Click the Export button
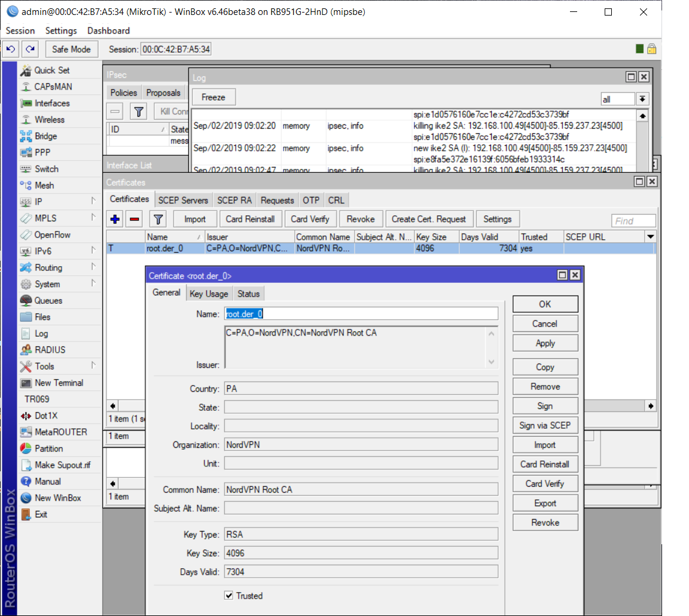The height and width of the screenshot is (616, 689). coord(545,503)
